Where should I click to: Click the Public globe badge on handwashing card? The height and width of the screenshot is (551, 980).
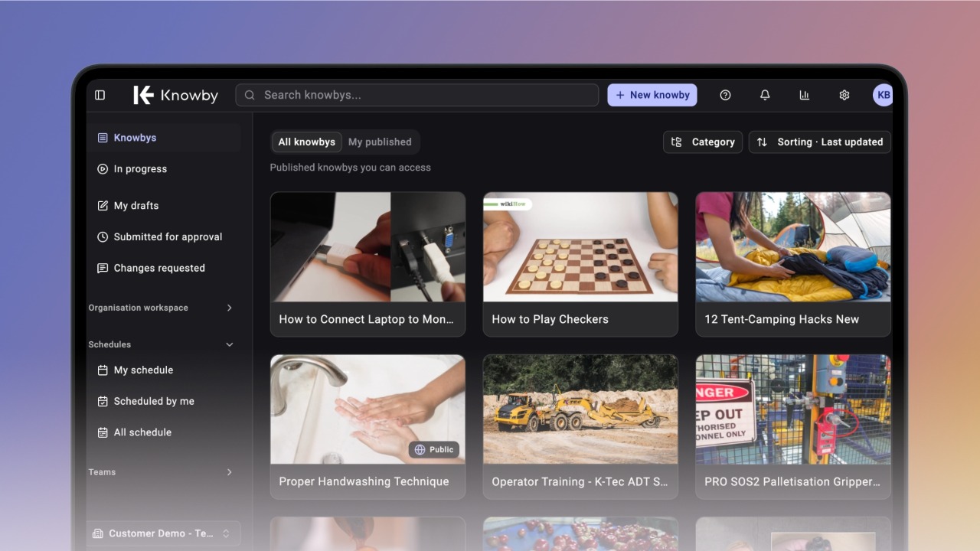pyautogui.click(x=434, y=449)
